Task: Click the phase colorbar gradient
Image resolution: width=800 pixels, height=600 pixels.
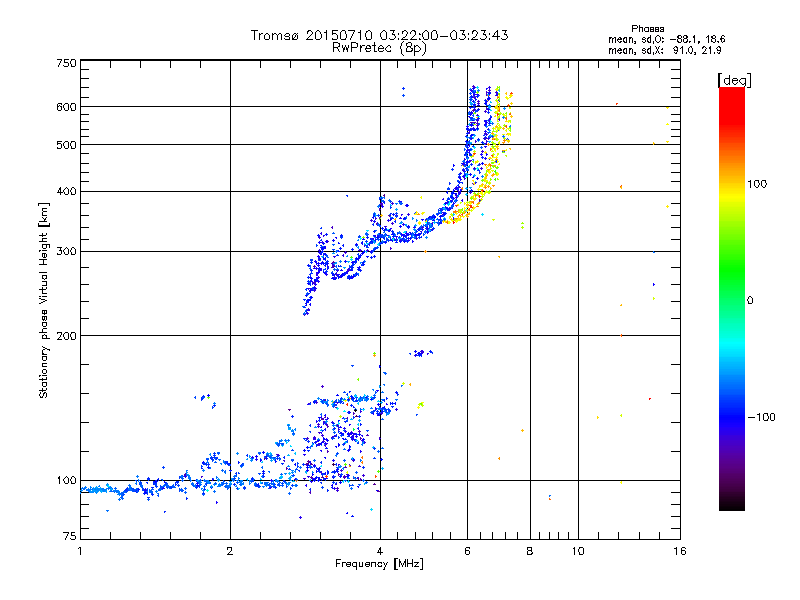Action: pyautogui.click(x=732, y=298)
